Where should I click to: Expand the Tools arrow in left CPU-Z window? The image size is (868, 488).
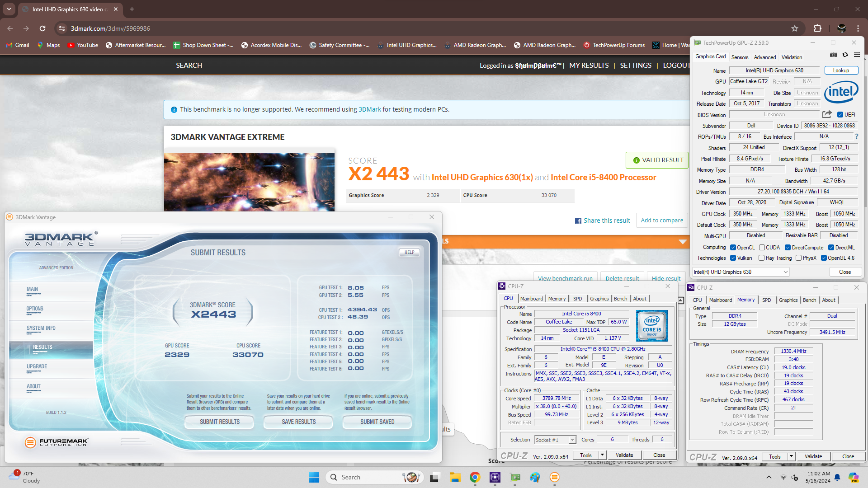(602, 455)
